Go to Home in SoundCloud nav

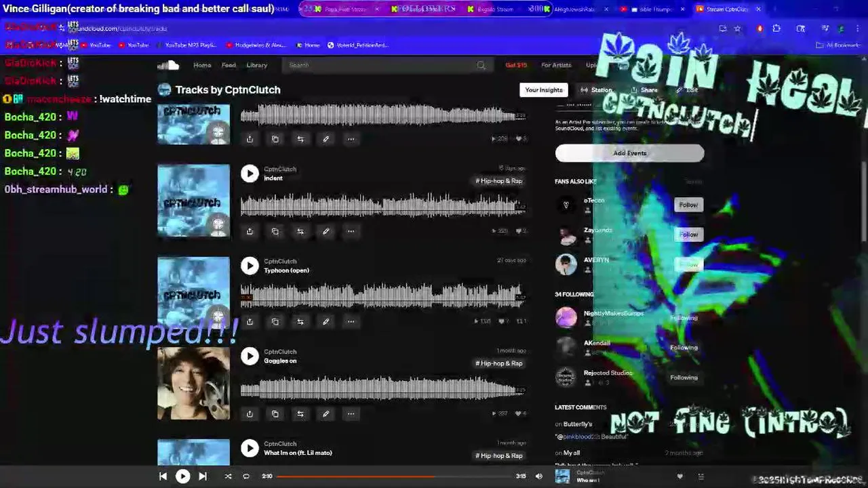coord(202,65)
